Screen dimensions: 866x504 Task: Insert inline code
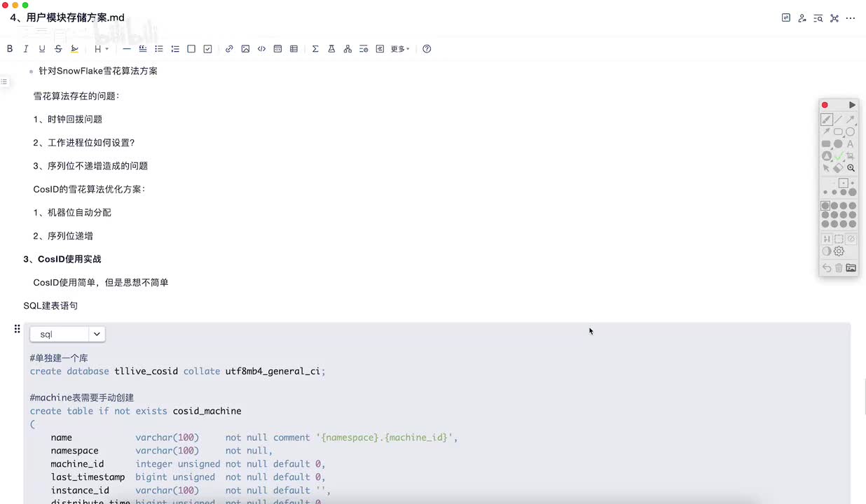coord(261,49)
